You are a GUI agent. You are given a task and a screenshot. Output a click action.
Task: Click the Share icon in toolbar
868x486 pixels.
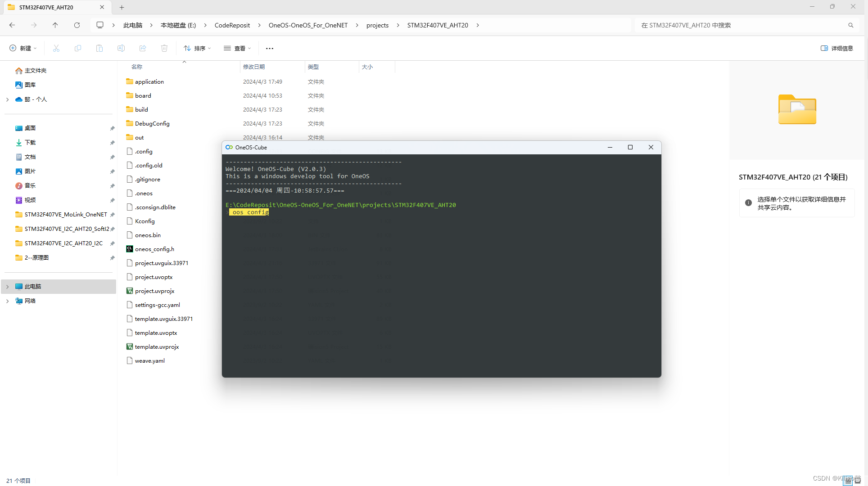click(143, 48)
